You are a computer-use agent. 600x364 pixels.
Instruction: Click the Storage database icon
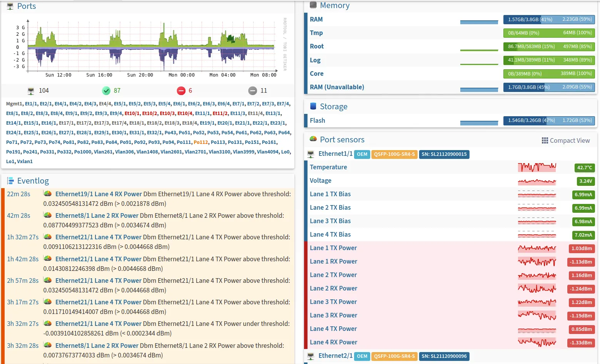pyautogui.click(x=313, y=106)
